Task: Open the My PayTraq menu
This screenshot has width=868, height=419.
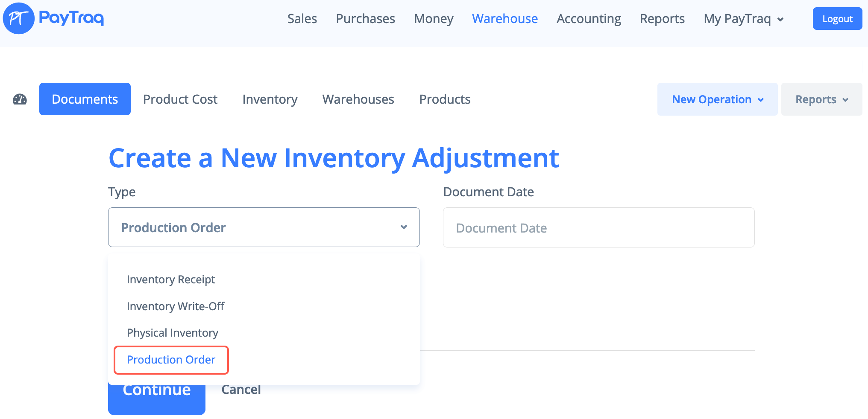Action: point(743,19)
